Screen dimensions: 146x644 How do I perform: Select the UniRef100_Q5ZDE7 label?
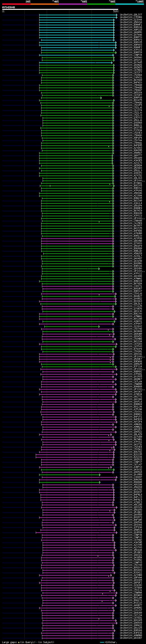[131, 359]
